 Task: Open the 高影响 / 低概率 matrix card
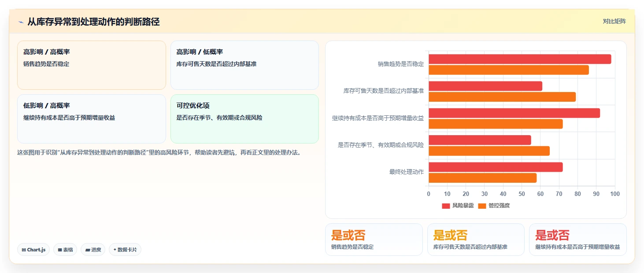pos(244,65)
